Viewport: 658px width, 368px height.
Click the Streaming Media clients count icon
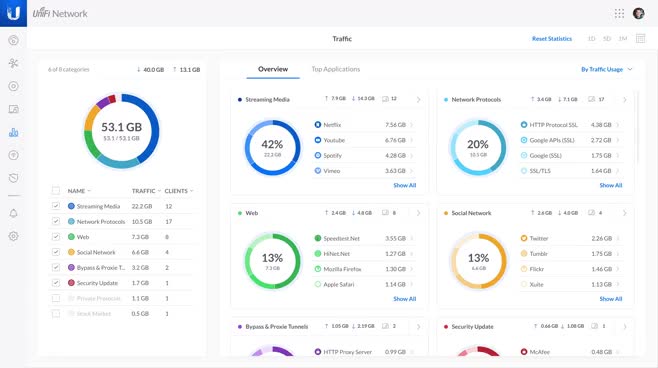pyautogui.click(x=385, y=99)
